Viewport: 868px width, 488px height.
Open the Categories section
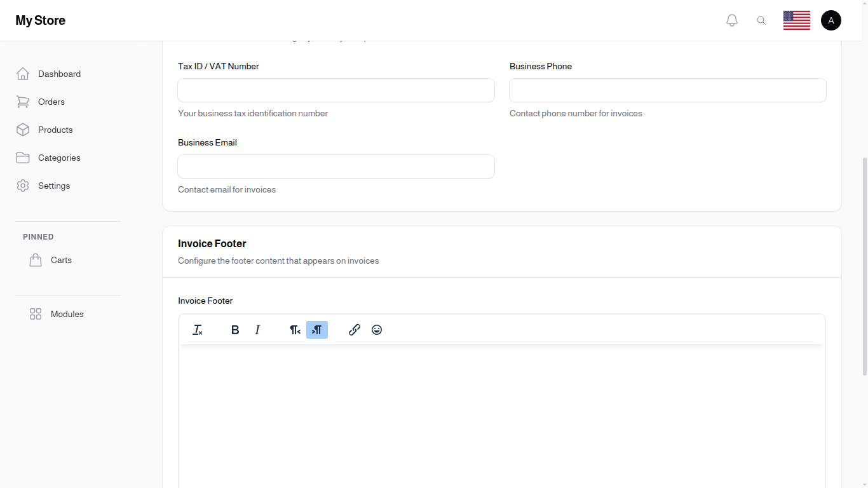[x=59, y=158]
